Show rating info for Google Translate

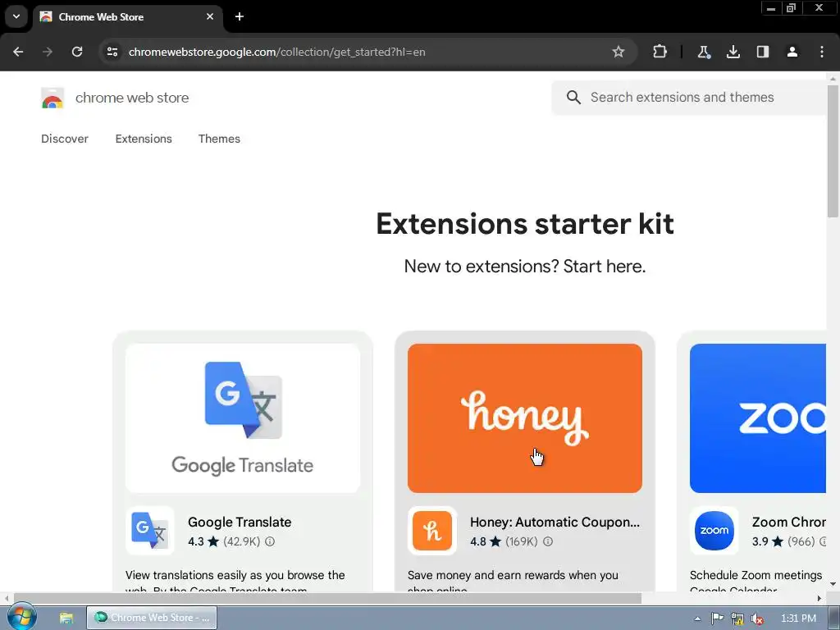click(x=270, y=541)
